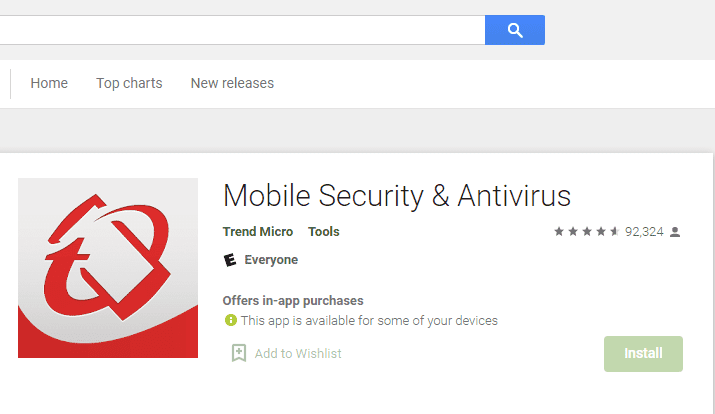This screenshot has width=715, height=414.
Task: Click the green Install button
Action: click(x=643, y=354)
